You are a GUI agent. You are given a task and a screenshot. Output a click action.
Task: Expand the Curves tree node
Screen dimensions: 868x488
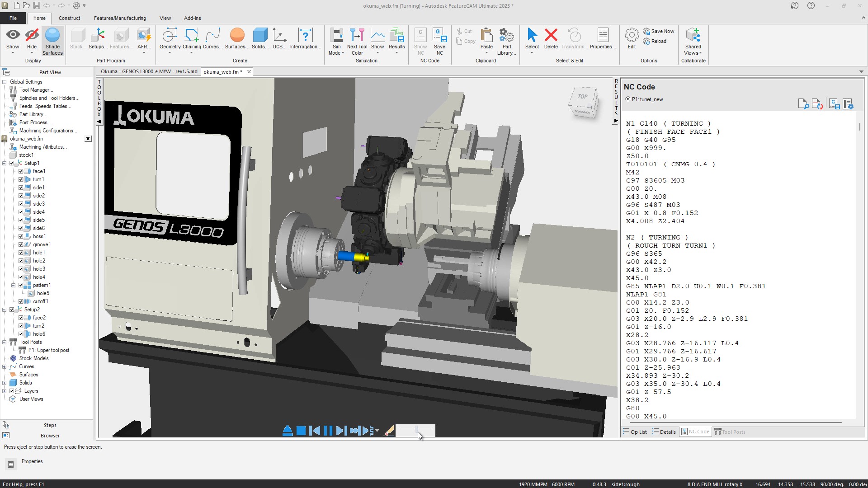pos(5,366)
